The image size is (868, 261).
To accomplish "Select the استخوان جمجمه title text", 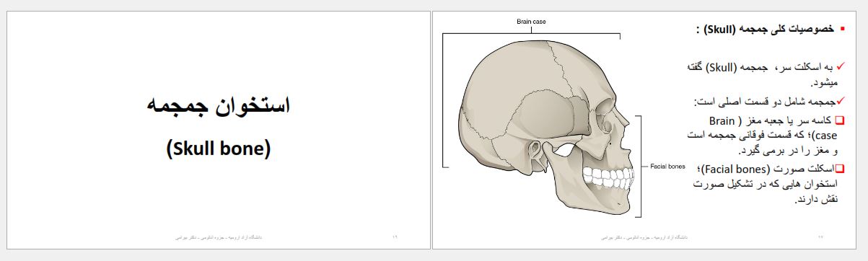I will (x=218, y=107).
